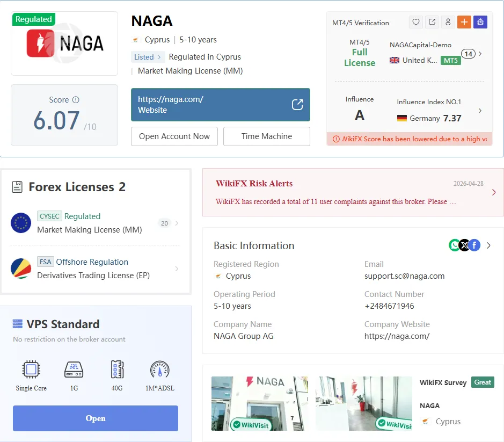Screen dimensions: 504x442
Task: Click the FSA Seychelles flag icon
Action: click(21, 269)
